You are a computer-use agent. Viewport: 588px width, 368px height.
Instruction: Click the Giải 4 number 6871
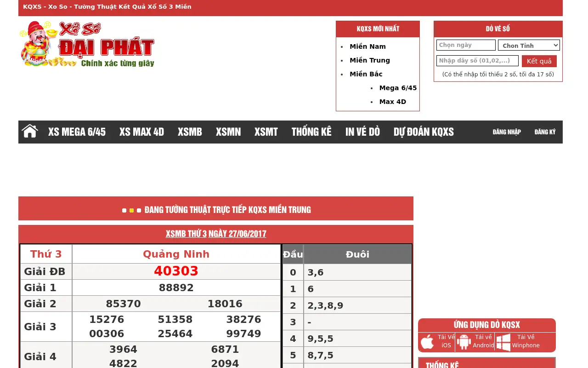[225, 349]
